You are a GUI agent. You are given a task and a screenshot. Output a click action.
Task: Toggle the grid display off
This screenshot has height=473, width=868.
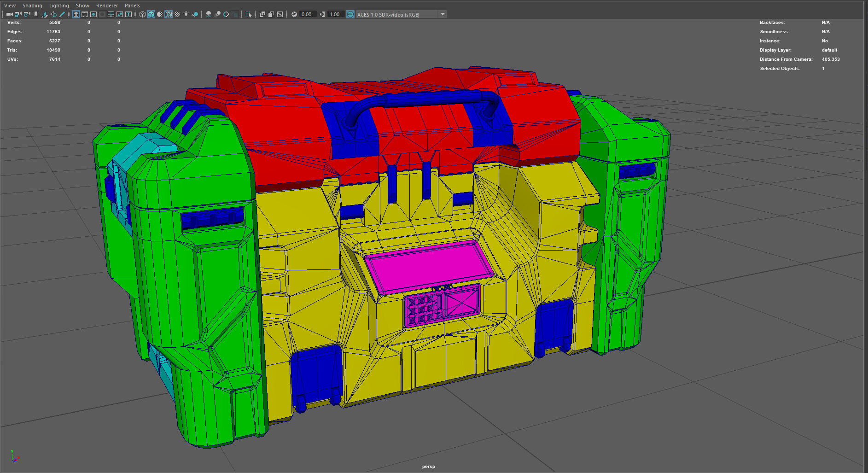(76, 14)
